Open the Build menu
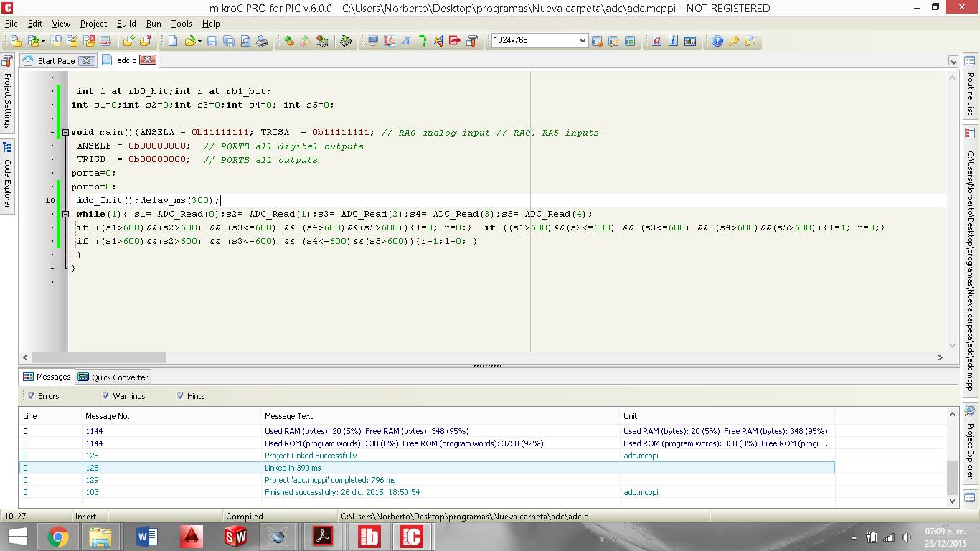The width and height of the screenshot is (980, 551). [126, 24]
